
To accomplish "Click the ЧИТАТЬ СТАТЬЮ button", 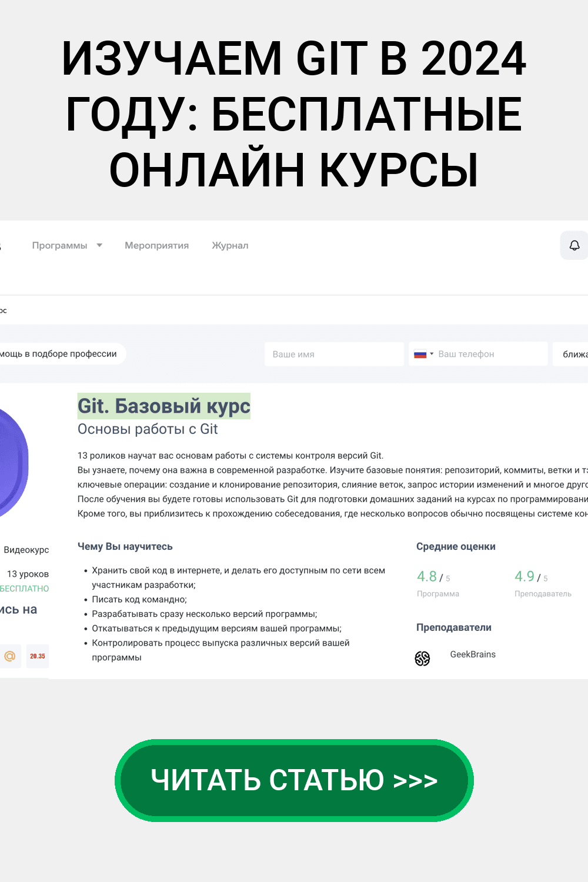I will pos(294,780).
